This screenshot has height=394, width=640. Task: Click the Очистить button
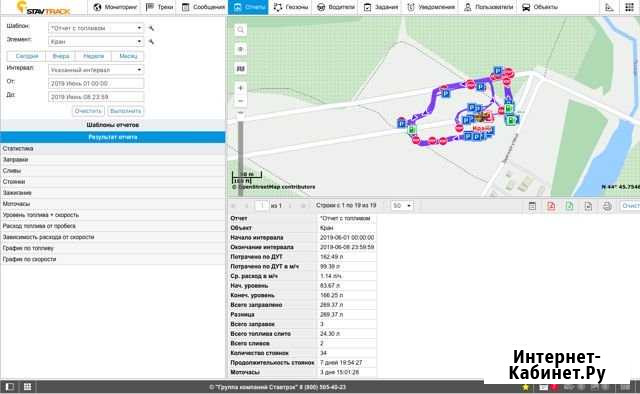pos(88,111)
